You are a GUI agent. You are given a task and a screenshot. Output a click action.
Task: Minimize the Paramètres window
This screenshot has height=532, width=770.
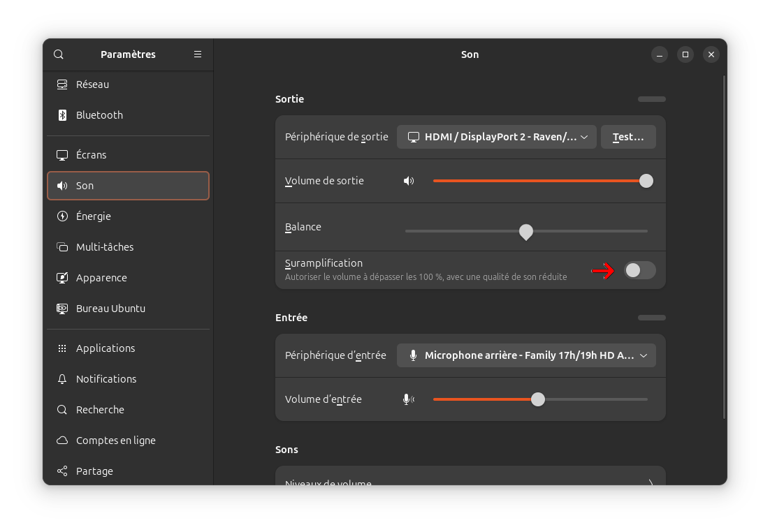[660, 54]
